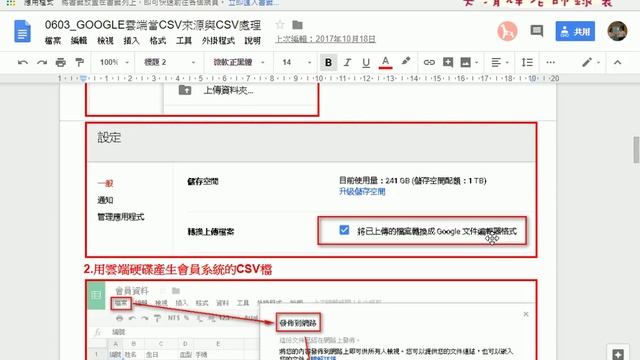Open the highlight color pen tool
This screenshot has height=360, width=640.
coord(405,62)
